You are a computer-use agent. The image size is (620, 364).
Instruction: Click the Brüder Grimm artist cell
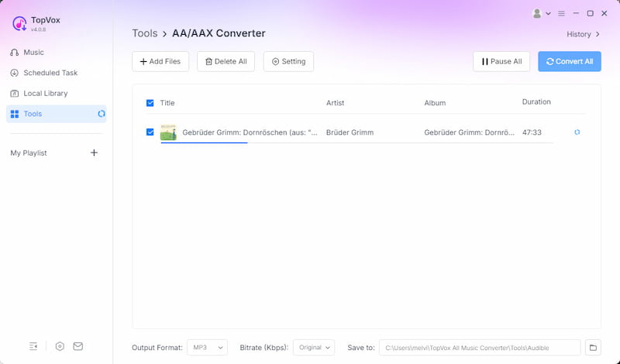[350, 132]
